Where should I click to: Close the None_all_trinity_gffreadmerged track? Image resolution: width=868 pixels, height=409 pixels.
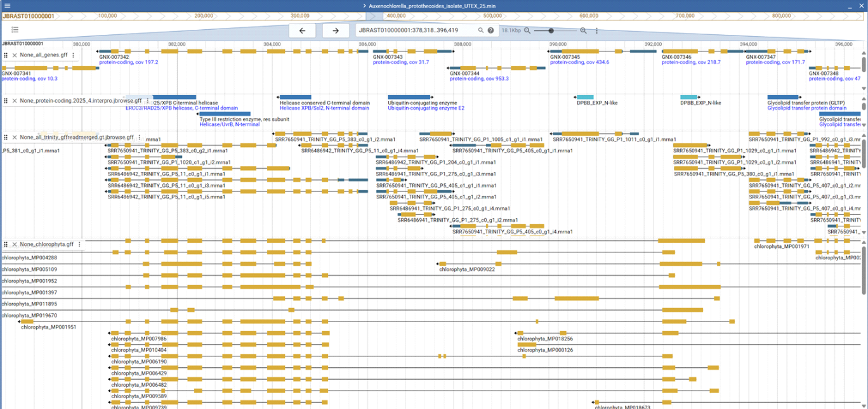(x=15, y=138)
